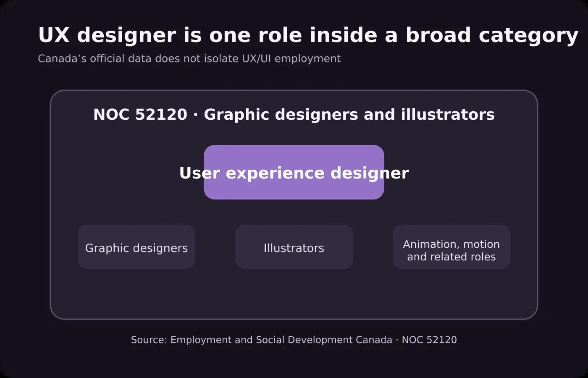Click the heading "UX designer is one role inside a broad category"
The width and height of the screenshot is (588, 378).
pos(308,35)
